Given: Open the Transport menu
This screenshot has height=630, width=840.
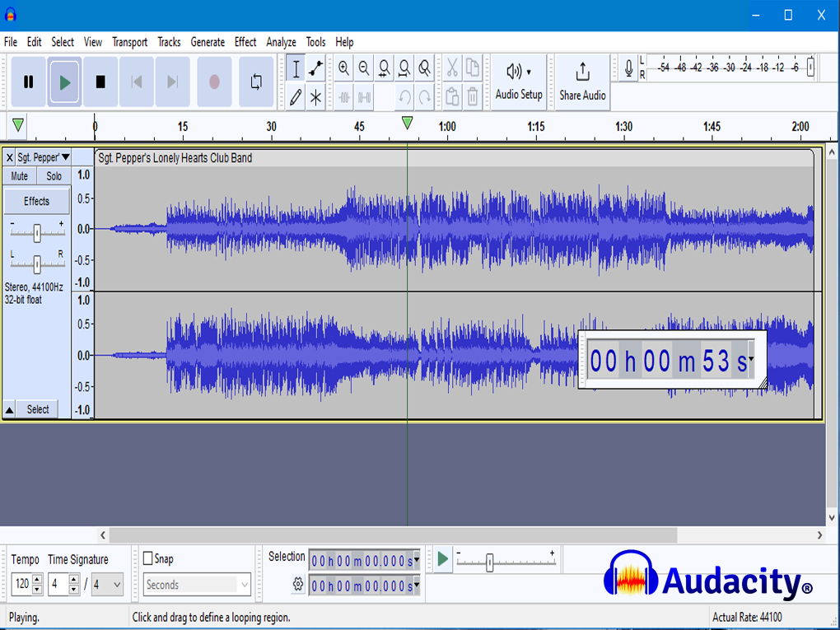Looking at the screenshot, I should (129, 42).
